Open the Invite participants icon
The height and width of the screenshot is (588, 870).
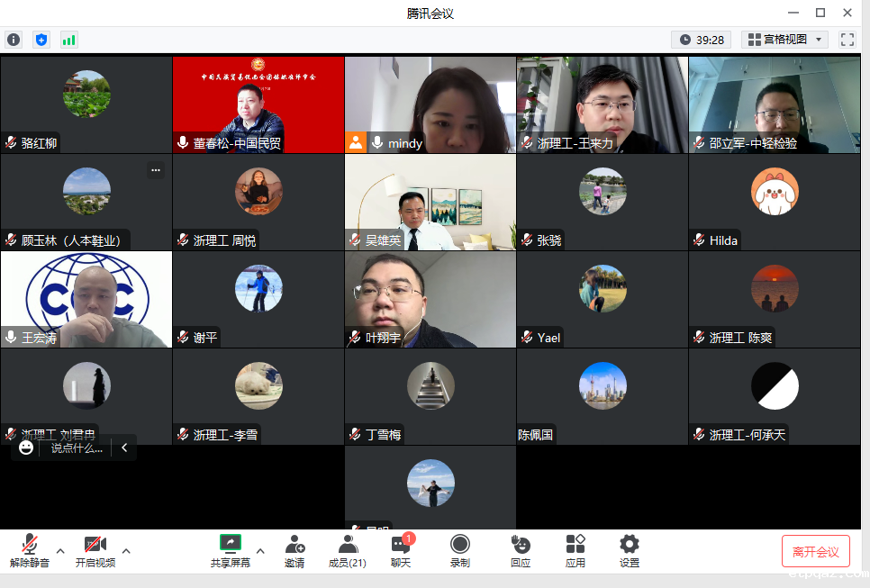click(295, 550)
